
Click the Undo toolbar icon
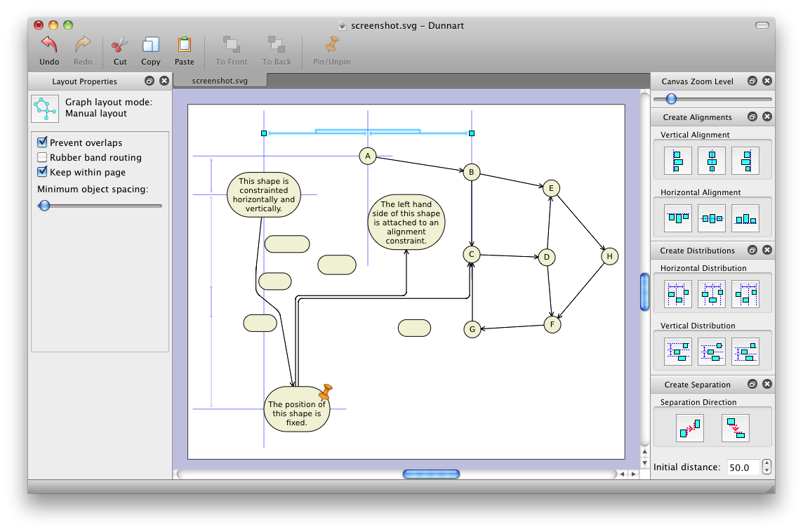pos(49,45)
